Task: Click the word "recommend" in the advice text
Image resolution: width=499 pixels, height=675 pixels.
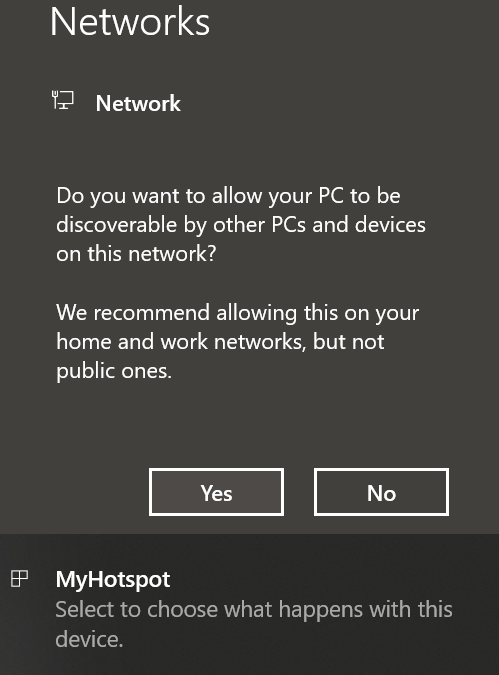Action: coord(152,313)
